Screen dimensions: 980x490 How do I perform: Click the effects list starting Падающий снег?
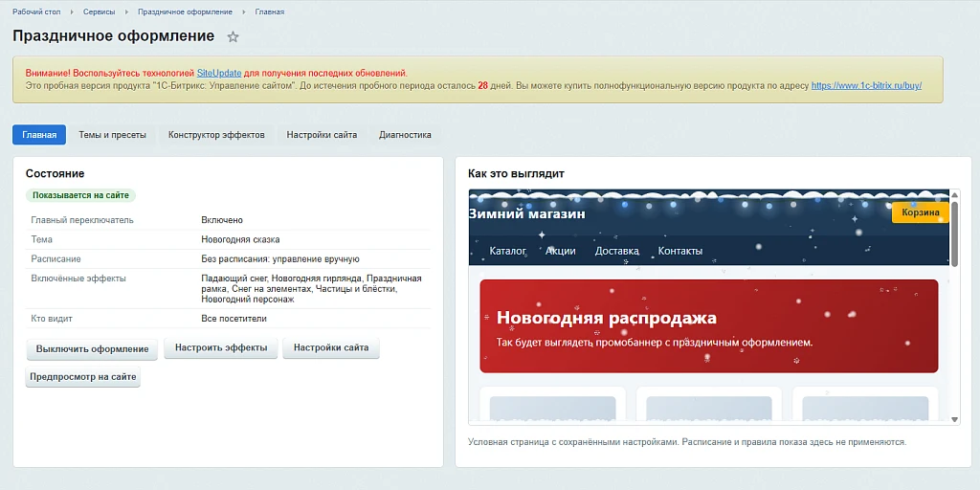point(311,289)
